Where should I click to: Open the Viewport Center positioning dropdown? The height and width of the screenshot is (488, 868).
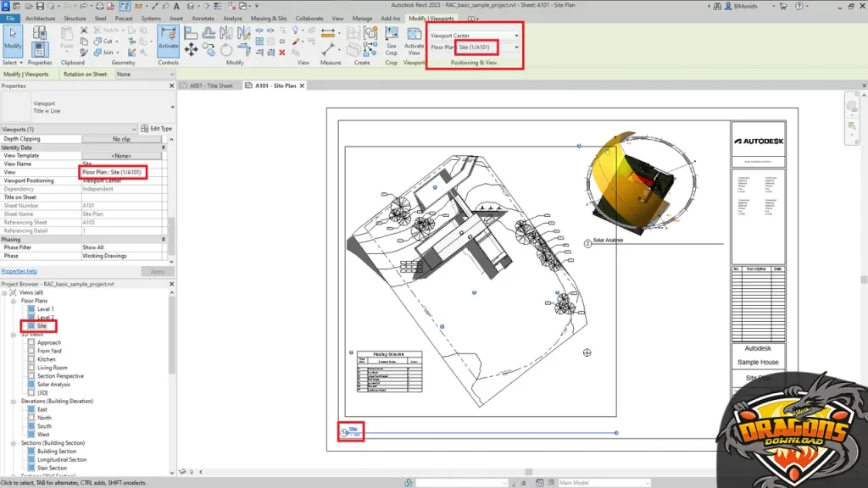pyautogui.click(x=516, y=36)
